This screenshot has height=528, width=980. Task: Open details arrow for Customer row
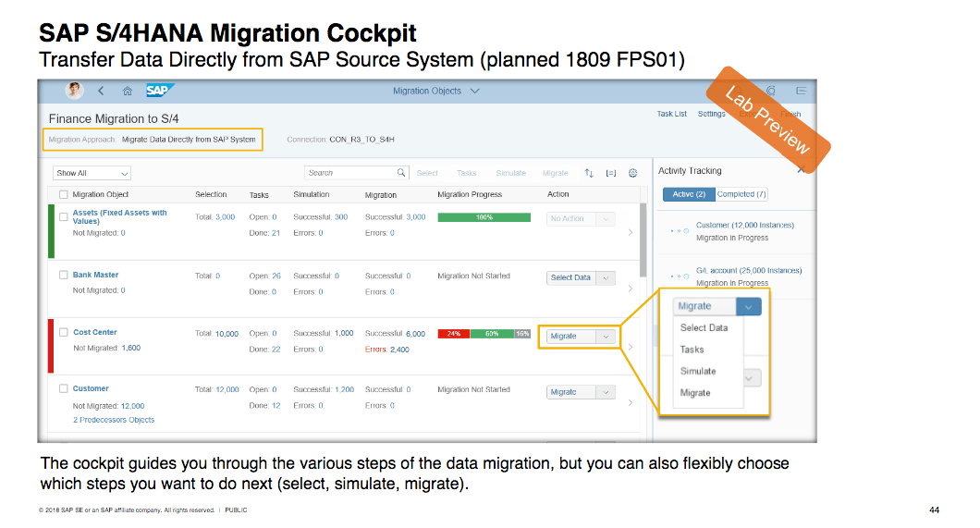(x=630, y=402)
